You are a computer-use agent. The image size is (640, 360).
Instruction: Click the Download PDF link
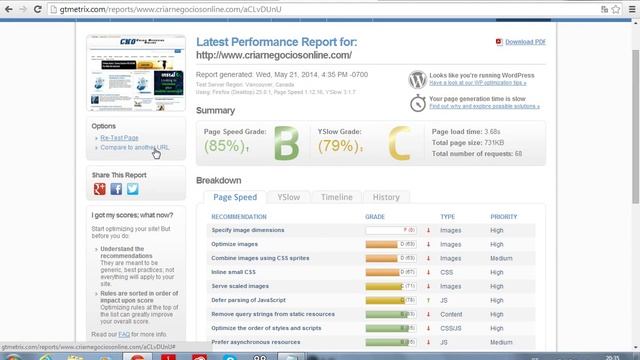tap(525, 42)
